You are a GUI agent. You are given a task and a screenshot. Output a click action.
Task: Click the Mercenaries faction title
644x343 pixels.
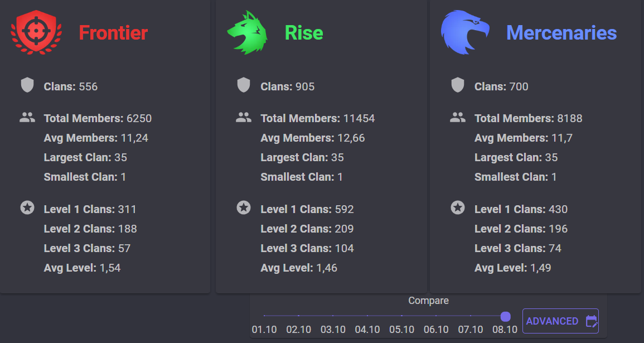(561, 33)
